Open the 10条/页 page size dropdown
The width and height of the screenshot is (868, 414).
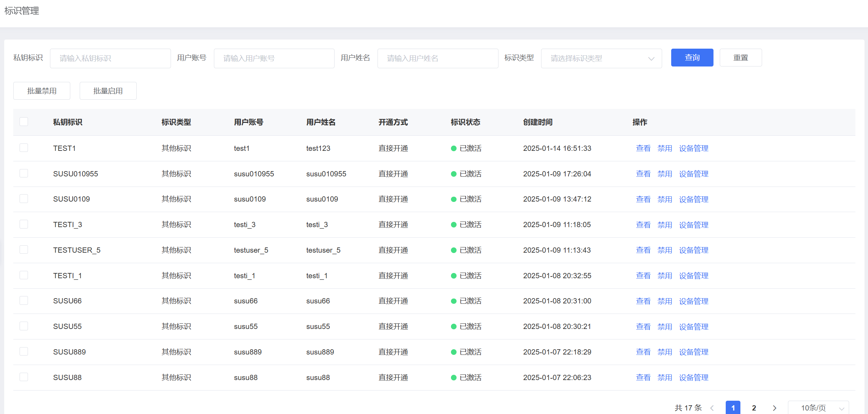click(x=818, y=408)
